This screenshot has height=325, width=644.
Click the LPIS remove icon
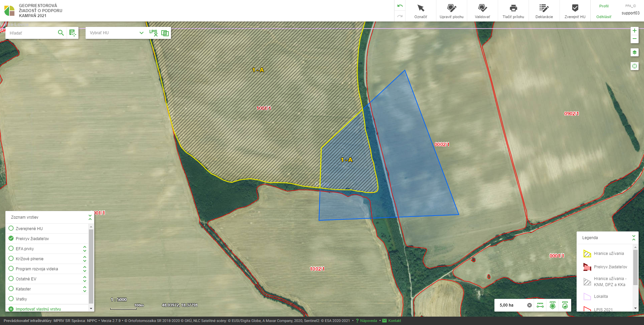pos(154,33)
